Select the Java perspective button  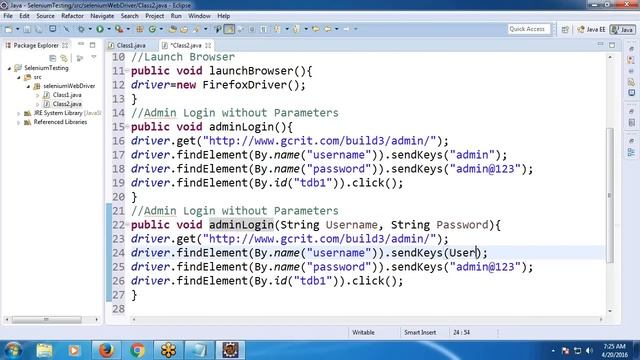coord(623,29)
